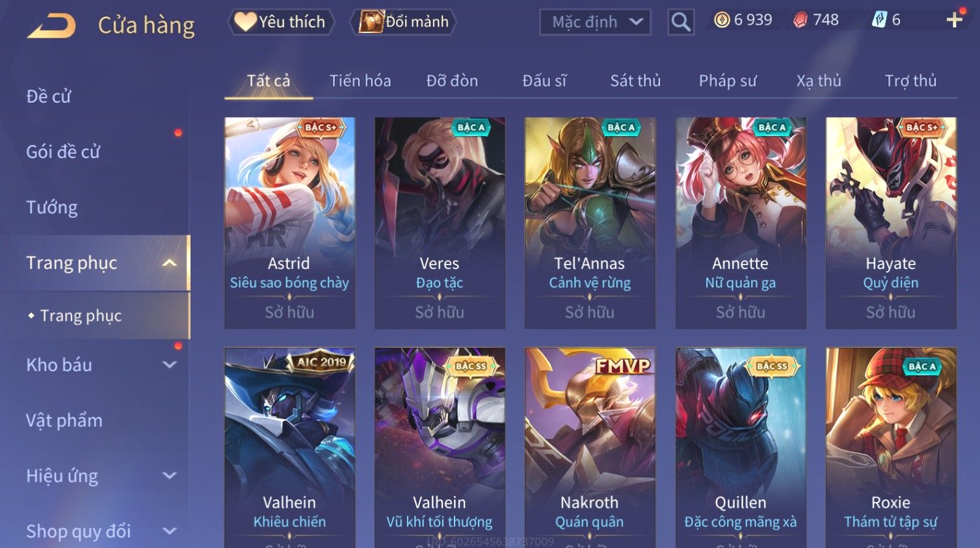
Task: Open Yêu thích favorites heart button
Action: (281, 22)
